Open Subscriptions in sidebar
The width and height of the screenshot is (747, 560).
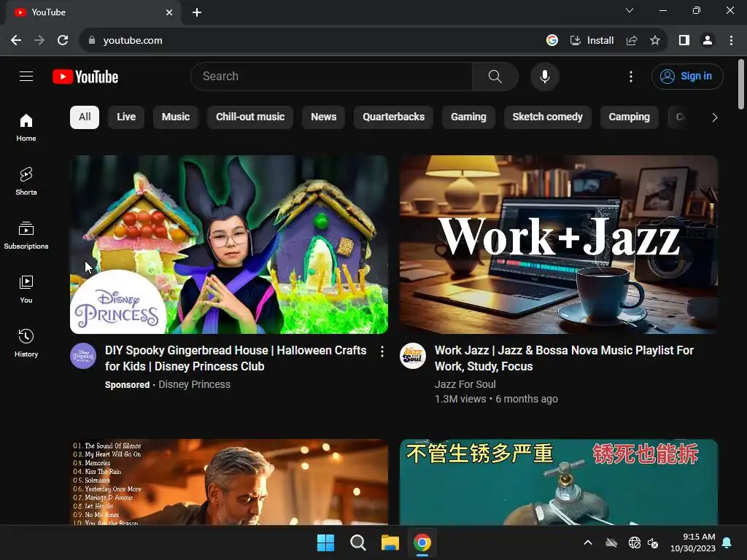26,236
